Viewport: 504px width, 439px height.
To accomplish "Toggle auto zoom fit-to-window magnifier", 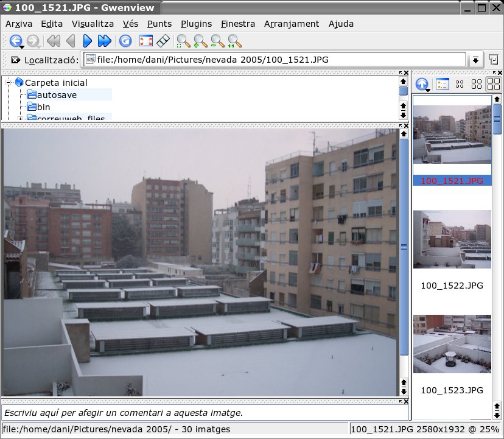I will (183, 41).
